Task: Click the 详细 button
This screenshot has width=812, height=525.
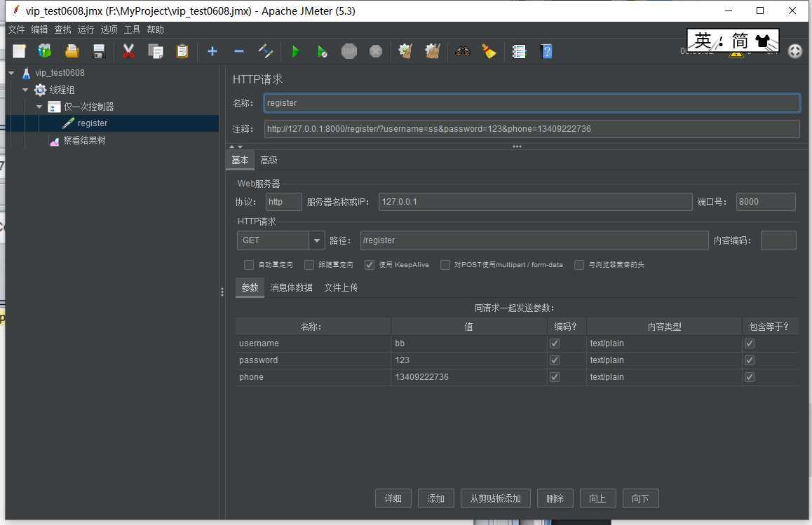Action: (x=393, y=498)
